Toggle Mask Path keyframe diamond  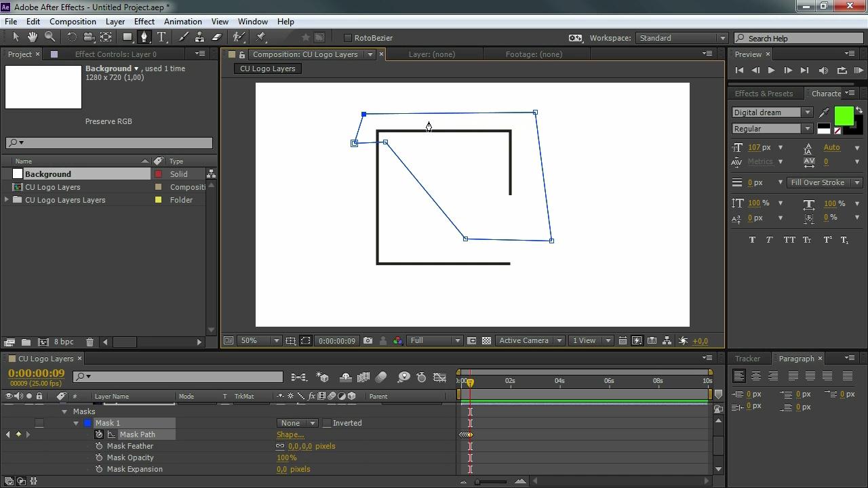(18, 434)
